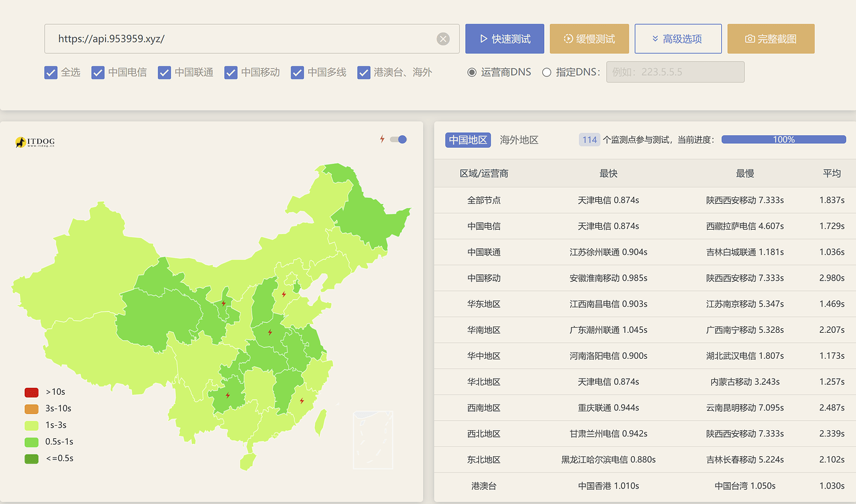
Task: Click the 最慢 column header
Action: pyautogui.click(x=745, y=173)
